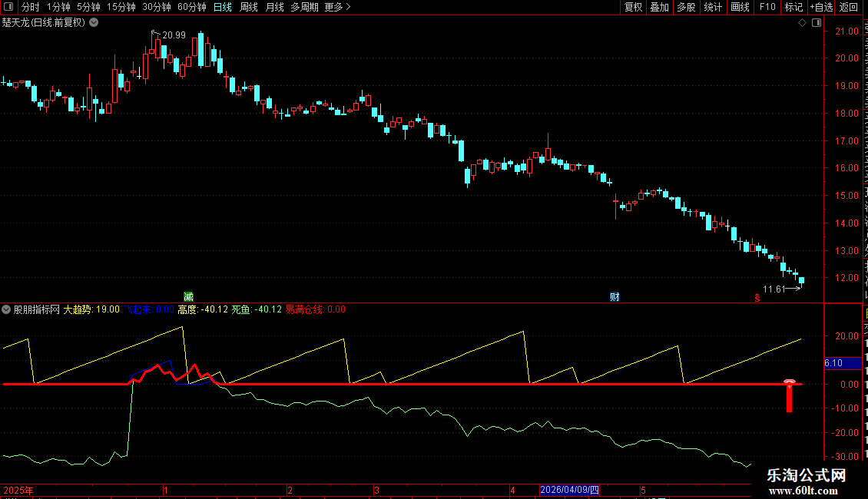Viewport: 868px width, 499px height.
Task: Open indicator dropdown beside 股朋指标网
Action: click(6, 310)
